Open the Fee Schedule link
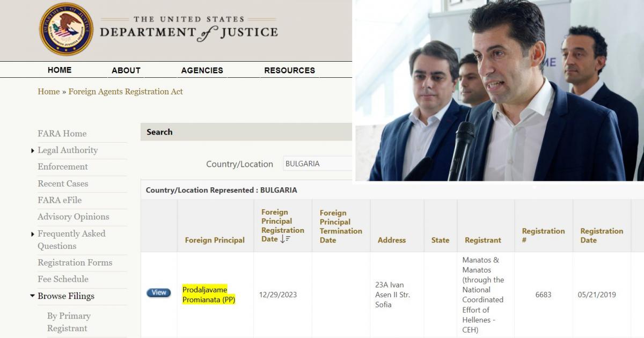644x338 pixels. coord(63,279)
